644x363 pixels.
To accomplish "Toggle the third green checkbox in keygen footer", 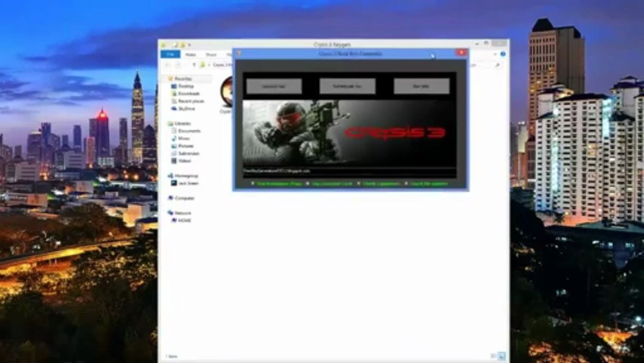I will tap(359, 184).
